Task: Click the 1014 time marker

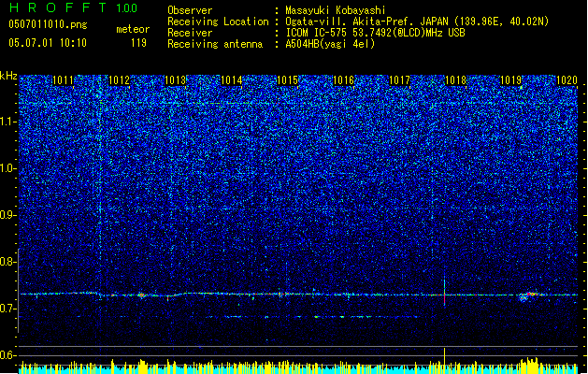Action: point(232,80)
